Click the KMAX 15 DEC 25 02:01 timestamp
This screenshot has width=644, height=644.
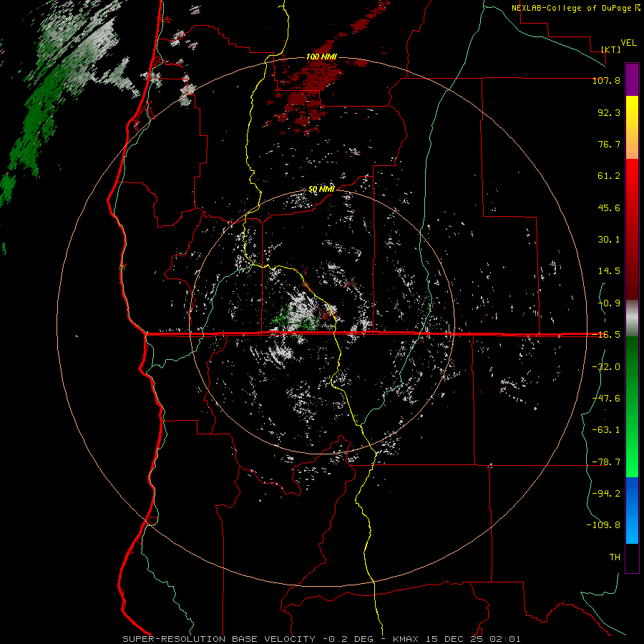[x=457, y=639]
